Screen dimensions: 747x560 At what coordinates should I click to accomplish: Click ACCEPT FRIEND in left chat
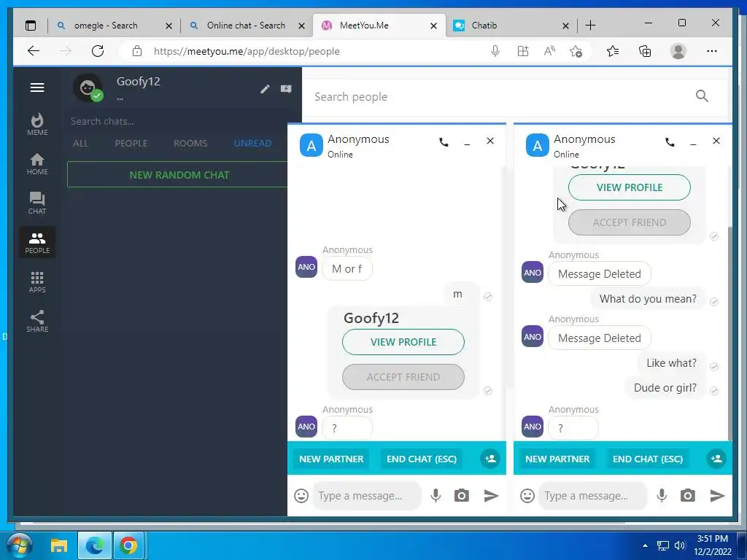(x=403, y=377)
